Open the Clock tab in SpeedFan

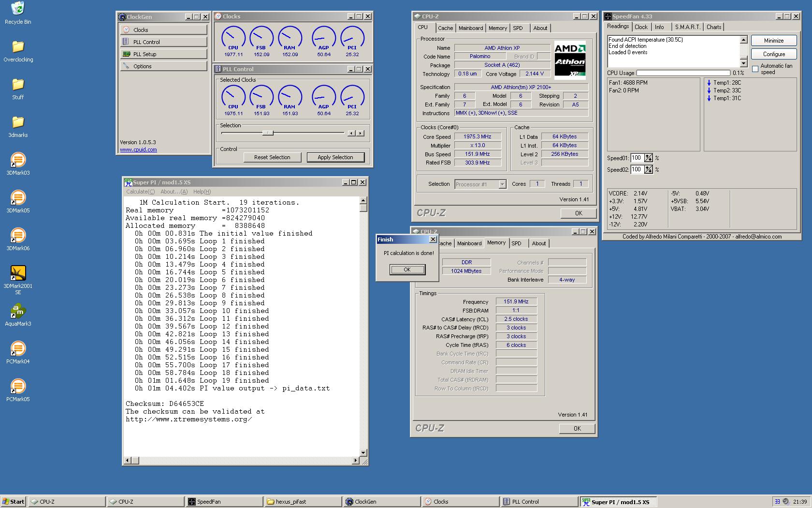(641, 27)
